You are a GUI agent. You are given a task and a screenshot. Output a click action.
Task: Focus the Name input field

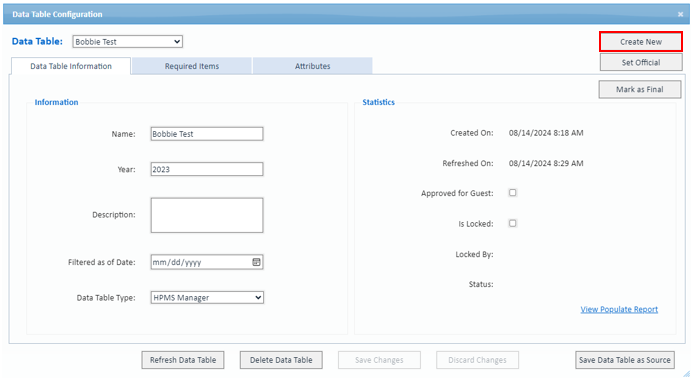(x=207, y=134)
